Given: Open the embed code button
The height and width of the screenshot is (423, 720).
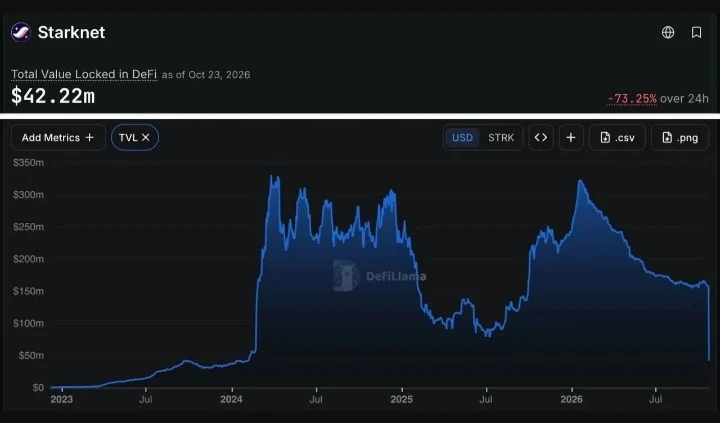Looking at the screenshot, I should [541, 137].
